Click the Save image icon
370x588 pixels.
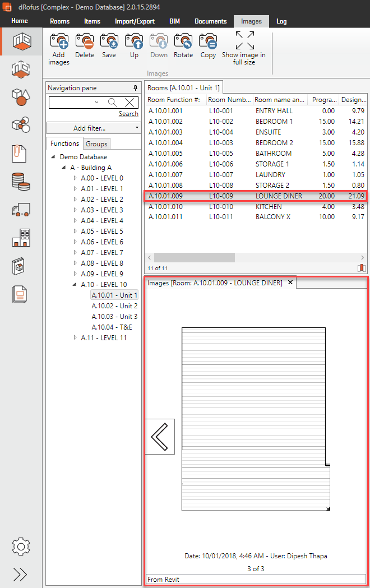[x=109, y=43]
